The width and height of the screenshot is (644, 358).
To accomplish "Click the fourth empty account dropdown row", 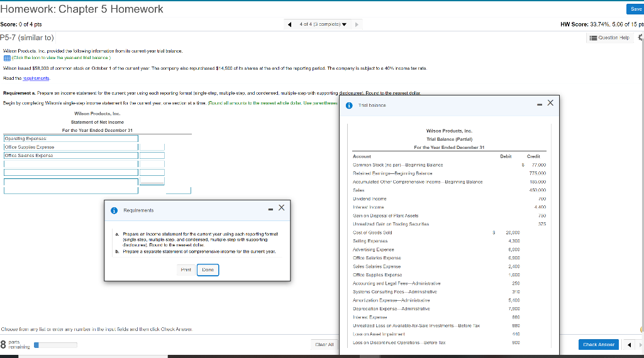I will (x=71, y=164).
